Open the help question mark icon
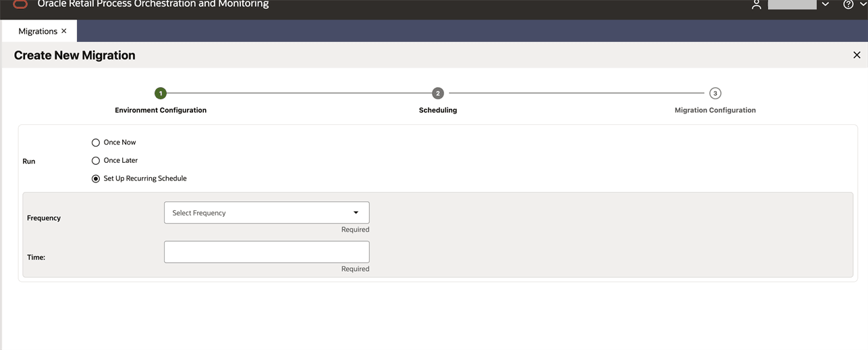 click(x=848, y=4)
